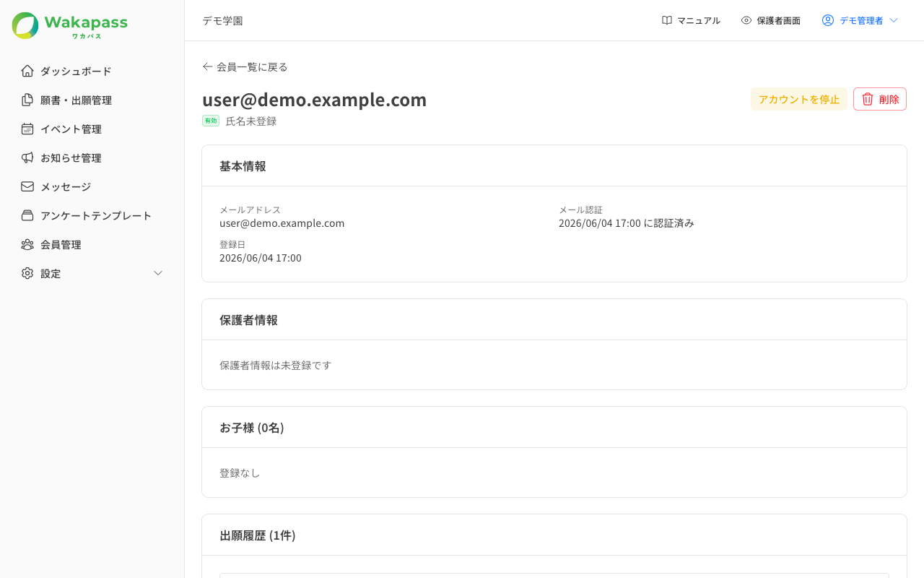Image resolution: width=924 pixels, height=578 pixels.
Task: Click the email value under メールアドレス
Action: pyautogui.click(x=282, y=223)
